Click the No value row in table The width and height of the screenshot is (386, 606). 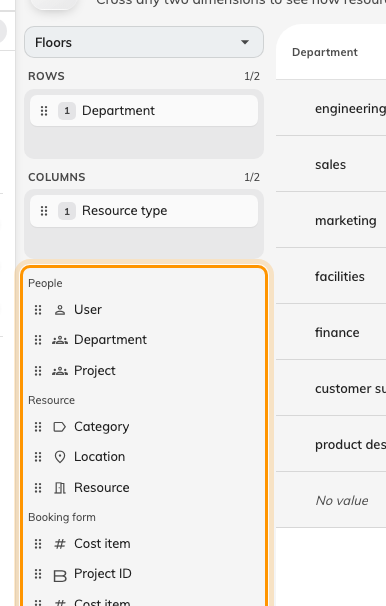click(331, 500)
